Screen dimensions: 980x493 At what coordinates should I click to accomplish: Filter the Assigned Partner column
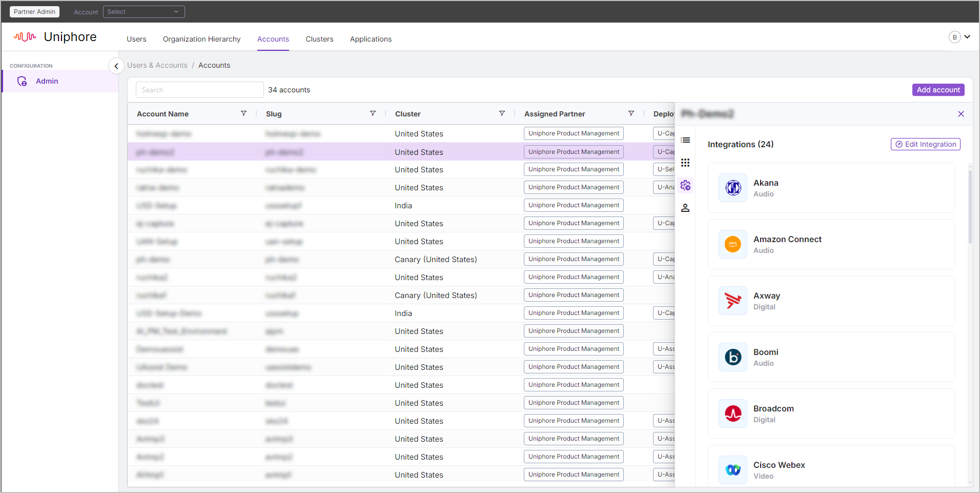[631, 113]
